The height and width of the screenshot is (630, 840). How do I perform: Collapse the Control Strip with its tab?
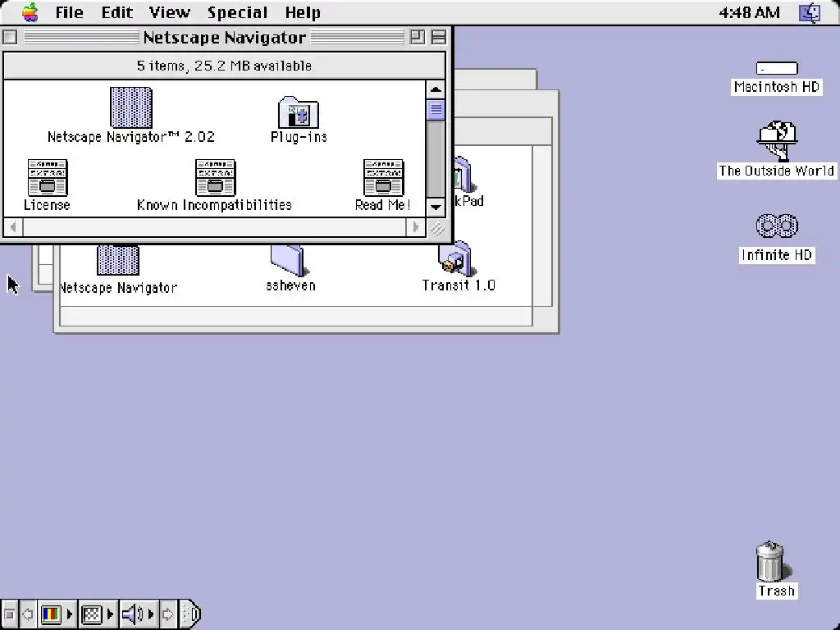189,614
